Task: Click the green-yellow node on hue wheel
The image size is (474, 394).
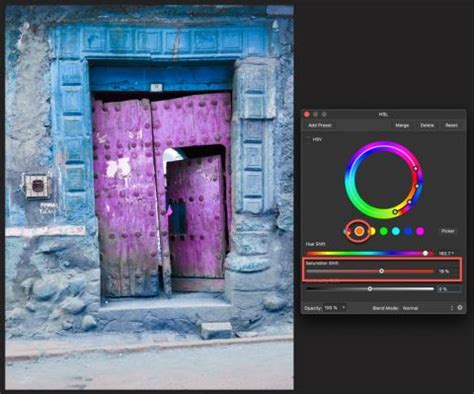Action: [395, 212]
